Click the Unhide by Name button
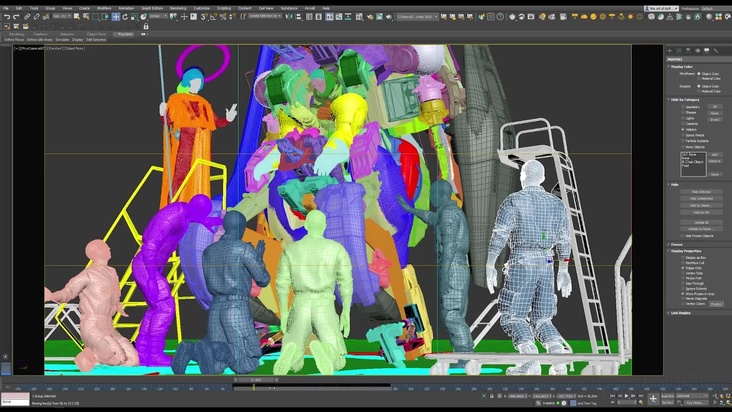 701,229
